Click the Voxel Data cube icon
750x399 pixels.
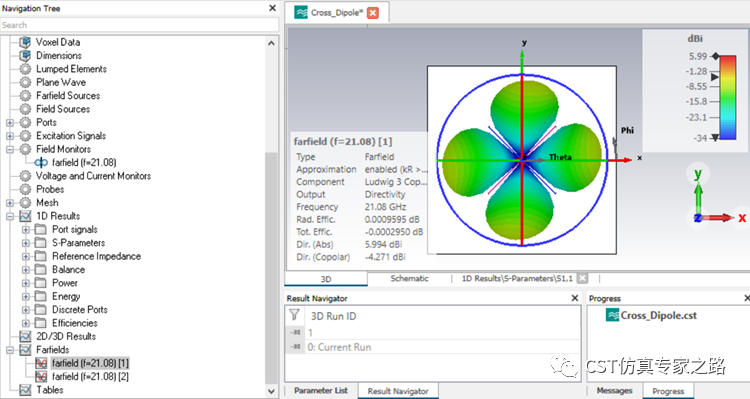point(25,42)
